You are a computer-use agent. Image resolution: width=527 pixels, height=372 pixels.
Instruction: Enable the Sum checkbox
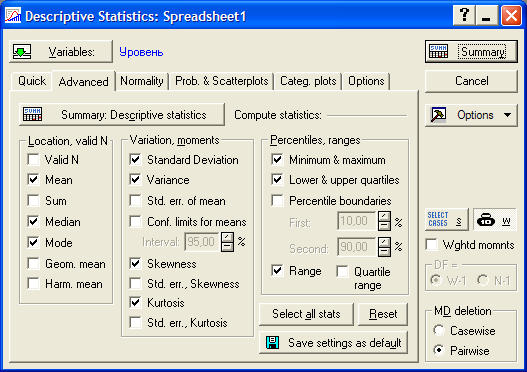[34, 200]
